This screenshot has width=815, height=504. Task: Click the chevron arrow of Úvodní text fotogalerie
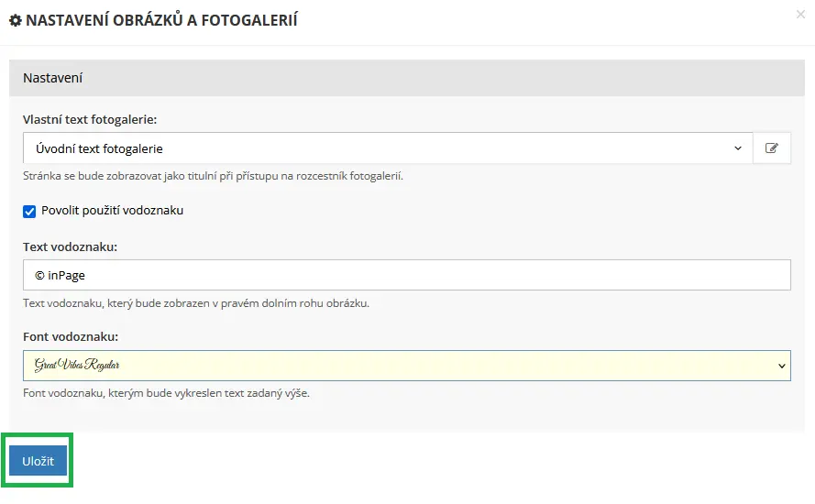point(738,148)
